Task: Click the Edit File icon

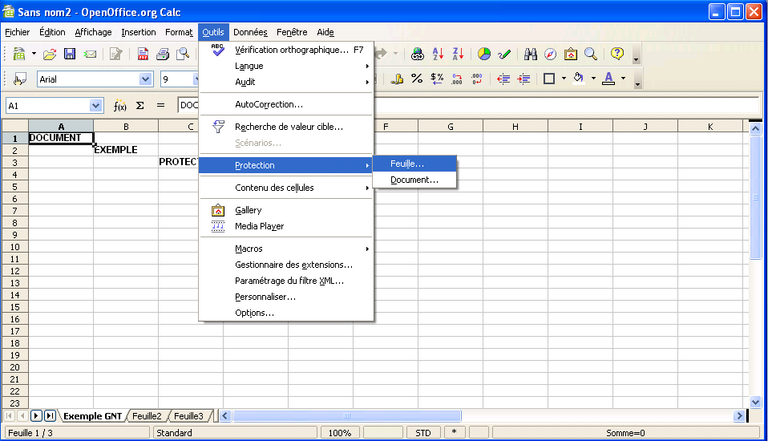Action: [x=116, y=54]
